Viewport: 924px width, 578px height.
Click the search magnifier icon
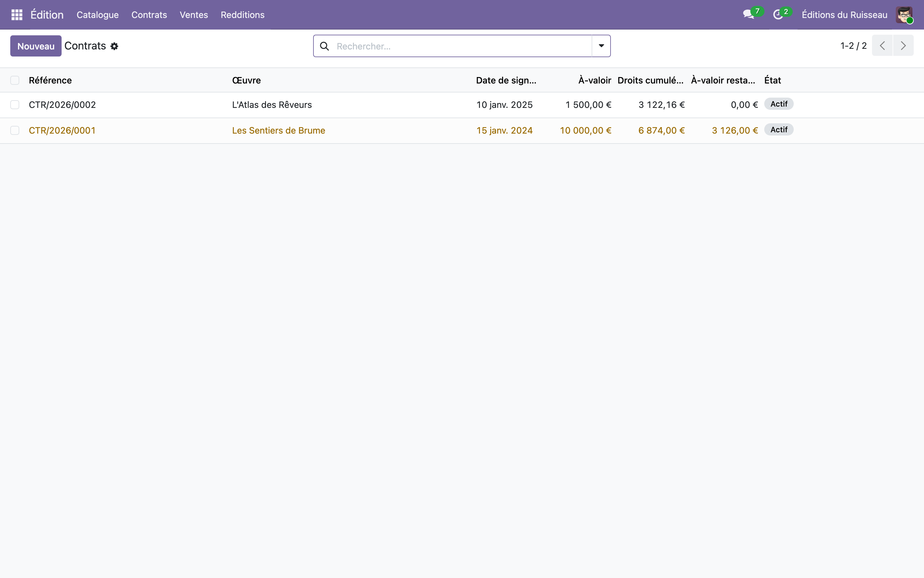coord(324,46)
